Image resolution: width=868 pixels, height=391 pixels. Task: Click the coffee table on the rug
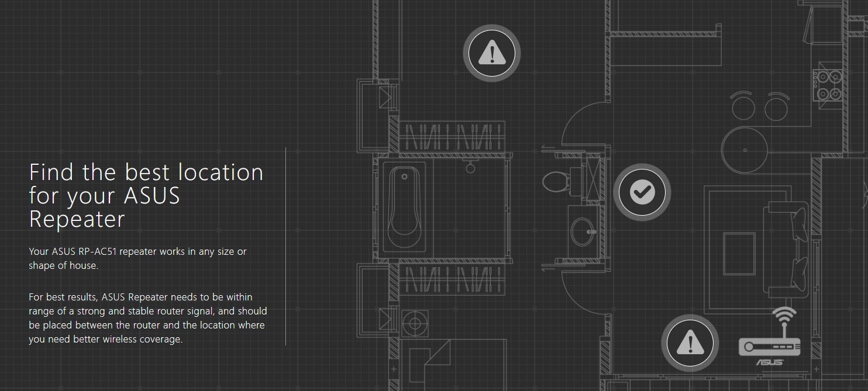[739, 253]
